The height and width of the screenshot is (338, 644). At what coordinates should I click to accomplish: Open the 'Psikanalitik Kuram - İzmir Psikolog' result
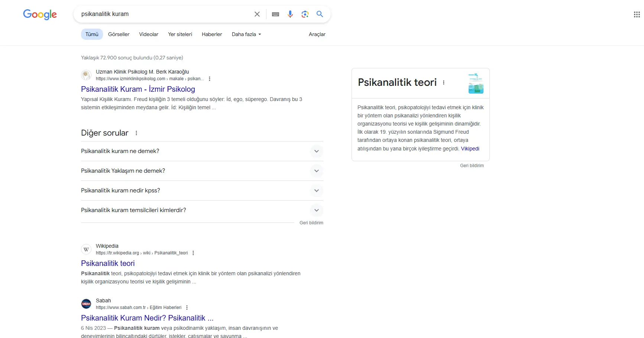[138, 89]
